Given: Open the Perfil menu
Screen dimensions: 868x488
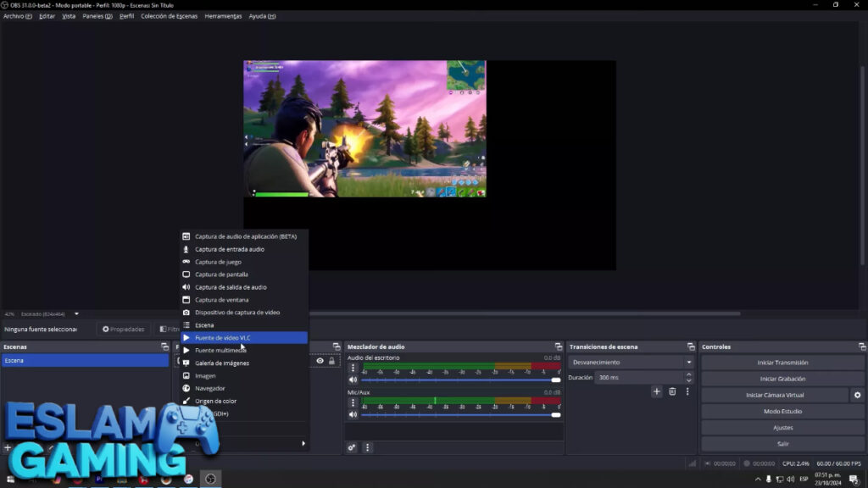Looking at the screenshot, I should click(127, 16).
